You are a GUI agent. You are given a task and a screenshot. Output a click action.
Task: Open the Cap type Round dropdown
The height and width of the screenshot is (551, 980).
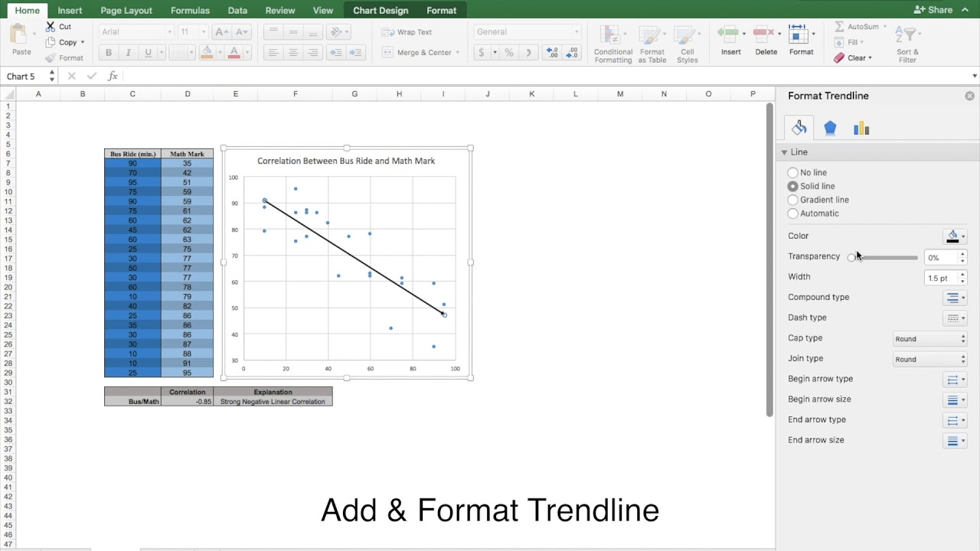929,338
